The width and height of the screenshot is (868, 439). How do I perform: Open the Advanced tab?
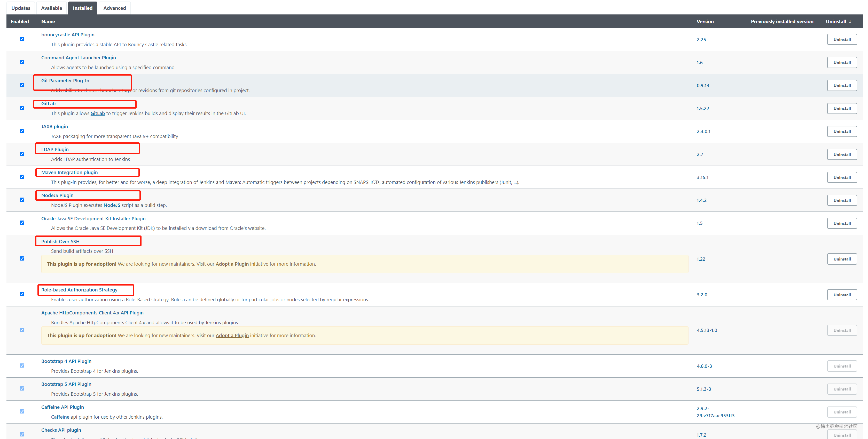[x=115, y=8]
